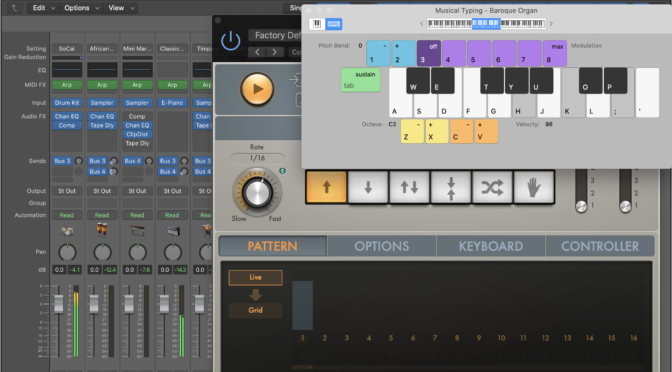Click the mixer back arrow icon
The width and height of the screenshot is (672, 372).
14,8
